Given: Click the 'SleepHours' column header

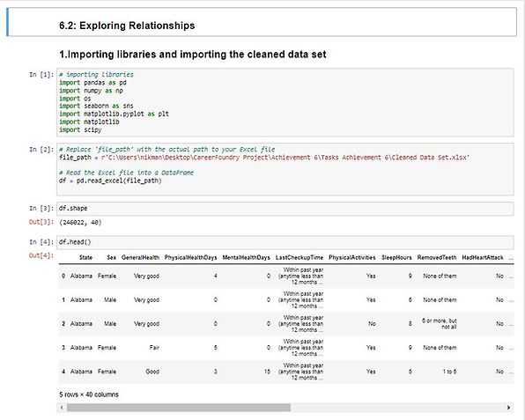Looking at the screenshot, I should [396, 257].
